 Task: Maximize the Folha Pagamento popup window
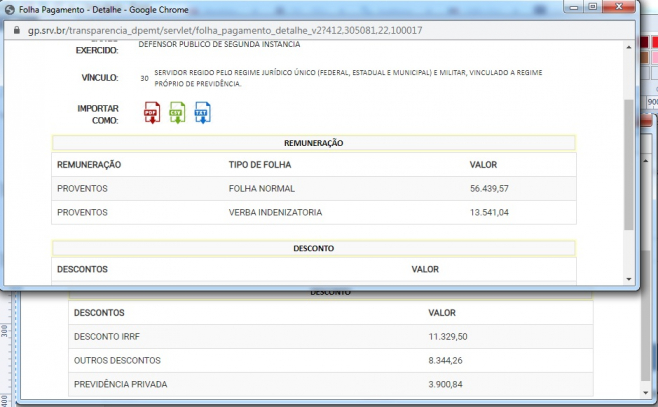[x=593, y=7]
